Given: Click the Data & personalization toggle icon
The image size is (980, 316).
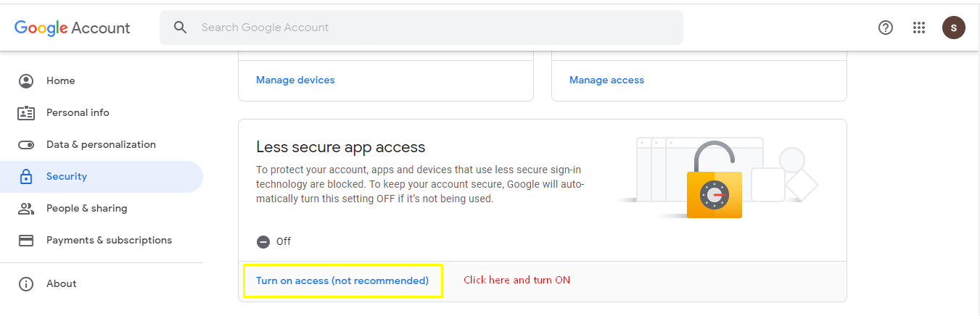Looking at the screenshot, I should click(26, 144).
